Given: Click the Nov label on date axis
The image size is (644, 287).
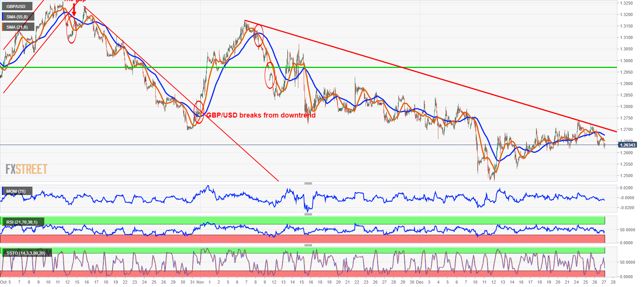Looking at the screenshot, I should (x=200, y=282).
